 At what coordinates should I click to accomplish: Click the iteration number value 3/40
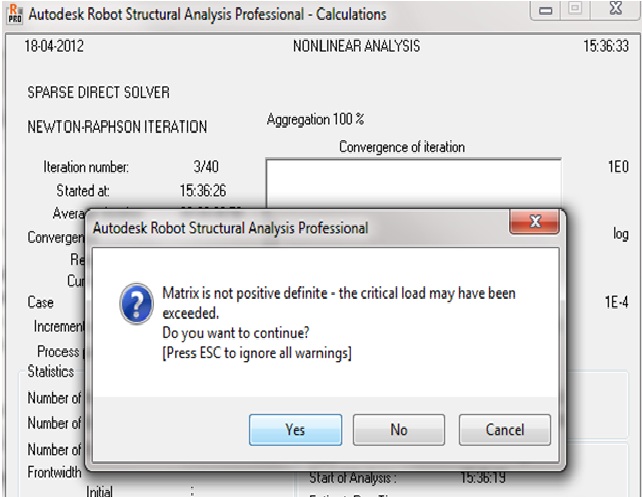[206, 167]
